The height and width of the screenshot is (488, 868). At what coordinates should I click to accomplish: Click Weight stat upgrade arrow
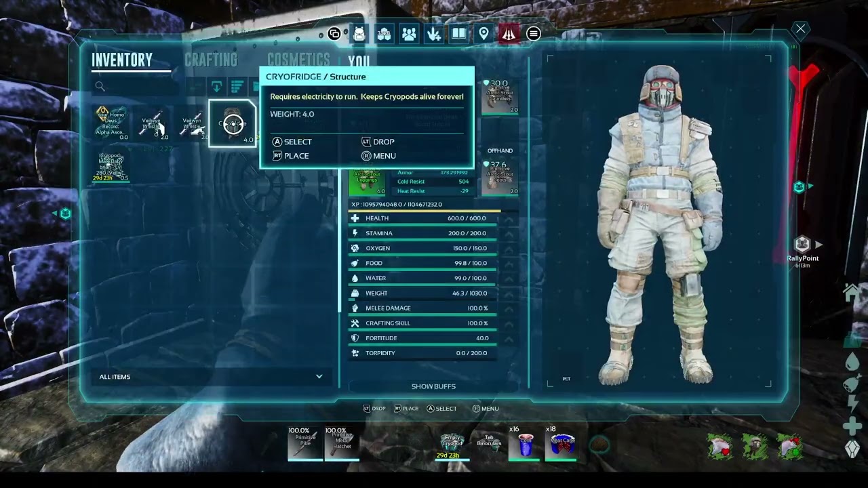(x=509, y=293)
